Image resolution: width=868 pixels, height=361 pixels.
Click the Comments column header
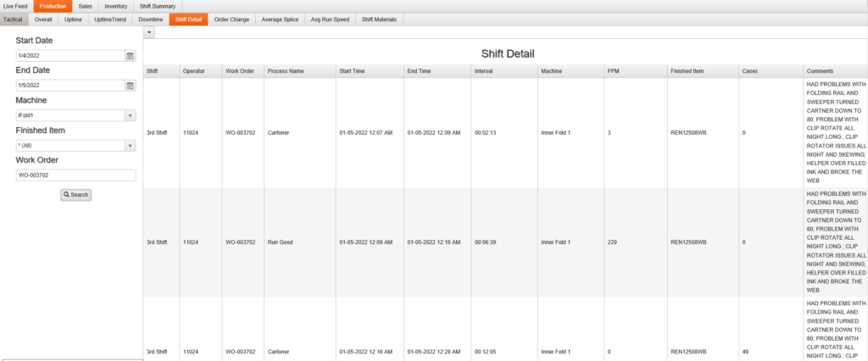tap(835, 71)
